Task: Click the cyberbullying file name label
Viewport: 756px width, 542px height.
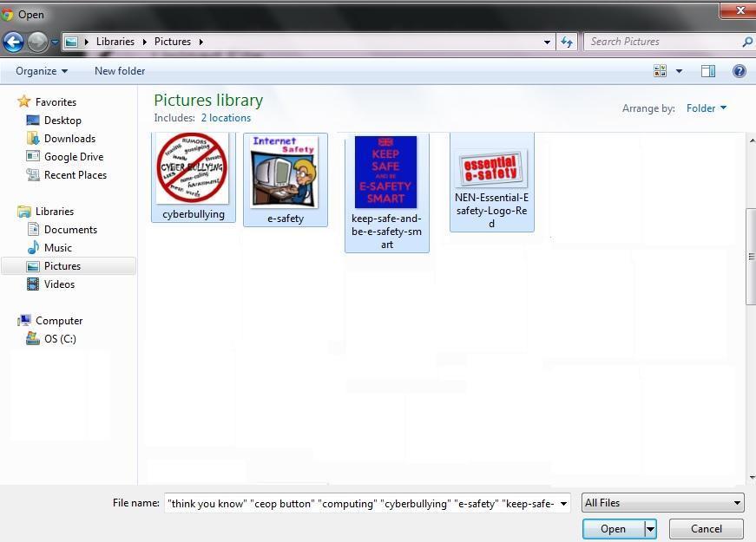Action: 194,214
